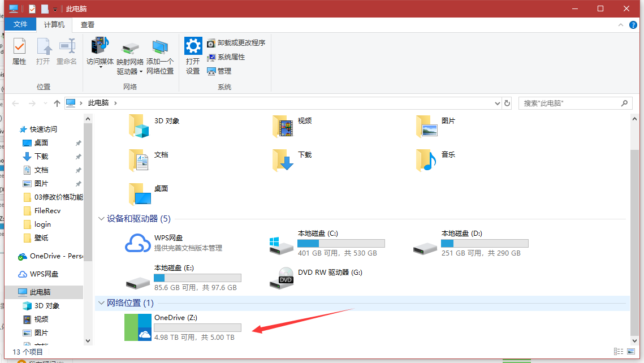
Task: Open the 文件 menu tab
Action: point(20,25)
